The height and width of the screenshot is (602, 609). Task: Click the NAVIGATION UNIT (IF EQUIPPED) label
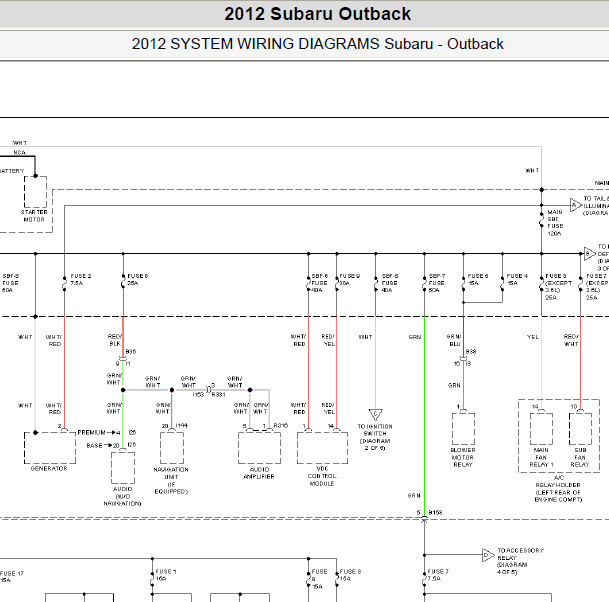tap(171, 480)
